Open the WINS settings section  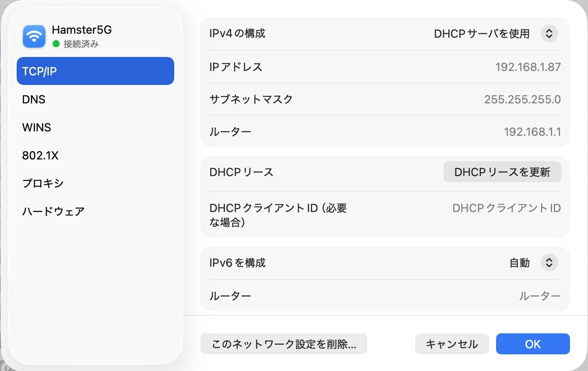pos(37,127)
